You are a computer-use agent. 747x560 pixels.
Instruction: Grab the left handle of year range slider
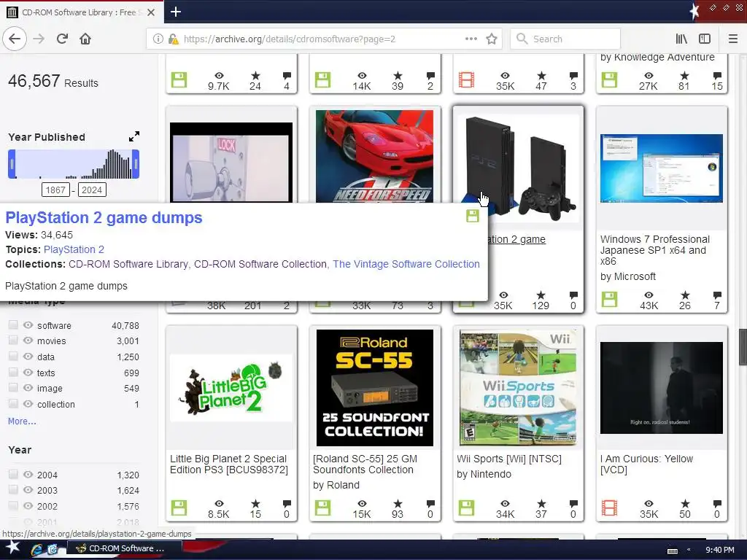point(12,164)
